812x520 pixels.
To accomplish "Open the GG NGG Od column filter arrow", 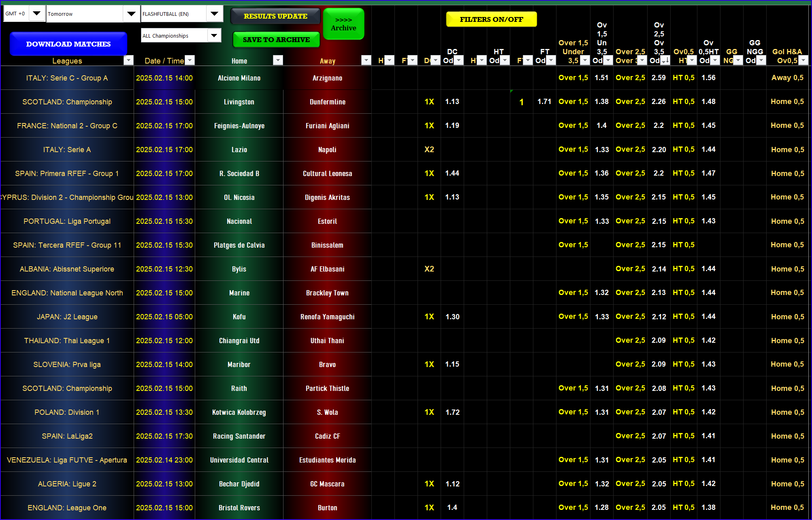I will 762,60.
